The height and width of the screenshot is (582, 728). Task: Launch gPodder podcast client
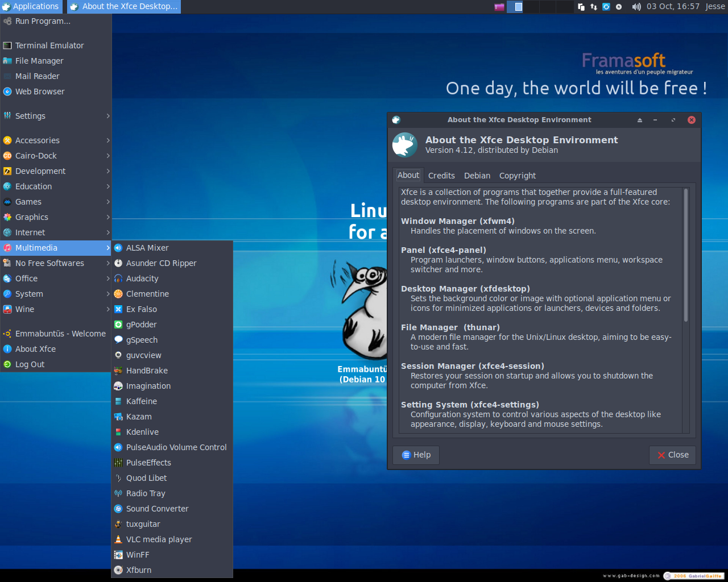(x=172, y=325)
